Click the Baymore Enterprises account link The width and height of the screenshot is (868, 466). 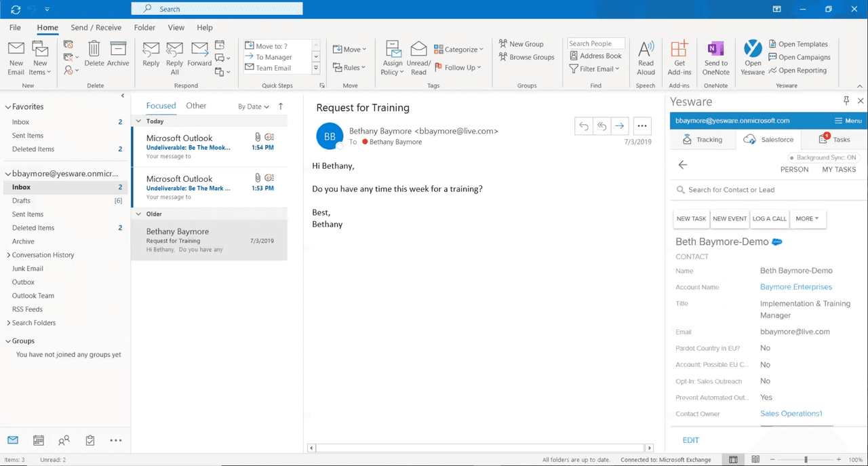795,286
